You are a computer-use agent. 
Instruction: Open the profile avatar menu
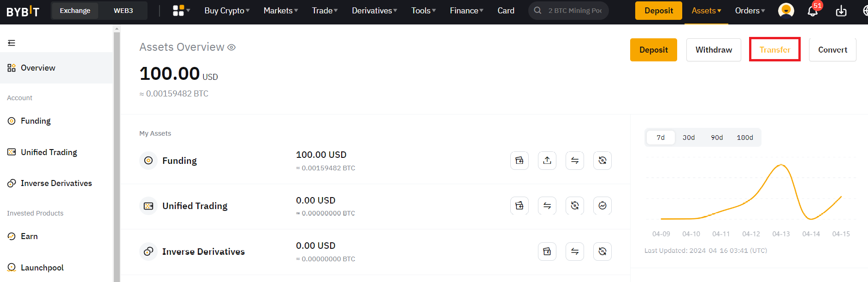point(786,11)
